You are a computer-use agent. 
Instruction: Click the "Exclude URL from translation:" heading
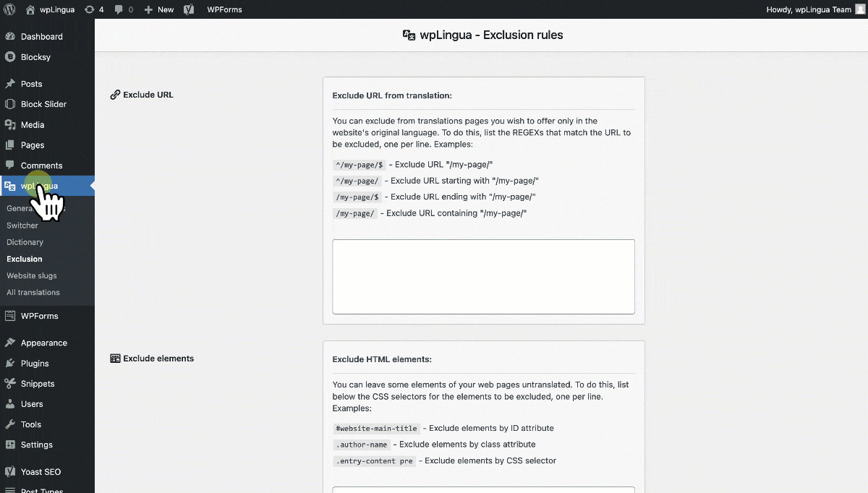click(392, 95)
